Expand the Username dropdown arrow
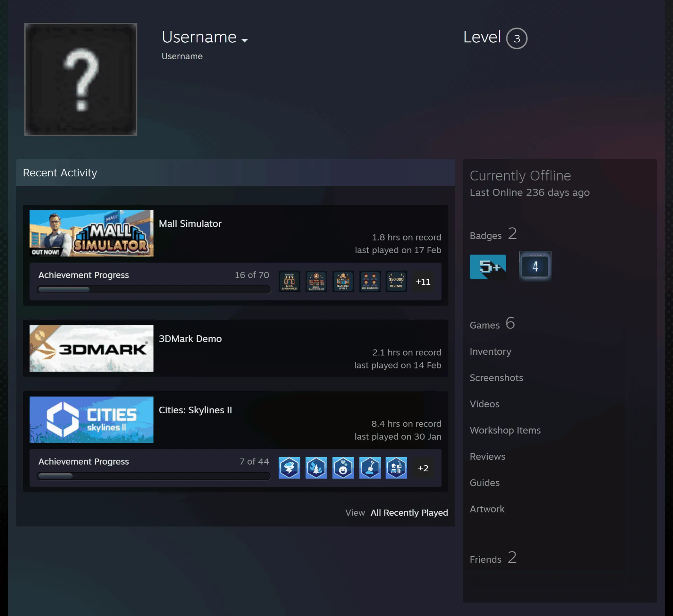This screenshot has width=673, height=616. click(245, 40)
